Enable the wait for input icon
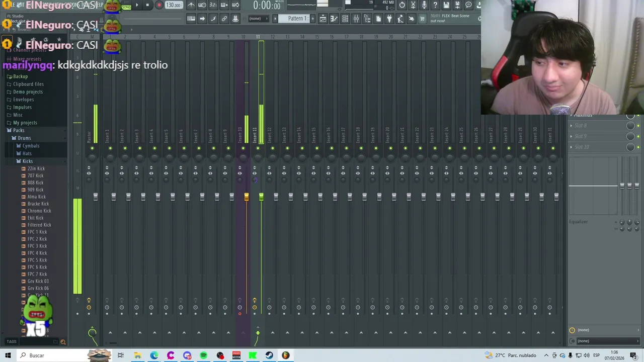The height and width of the screenshot is (362, 644). click(202, 5)
